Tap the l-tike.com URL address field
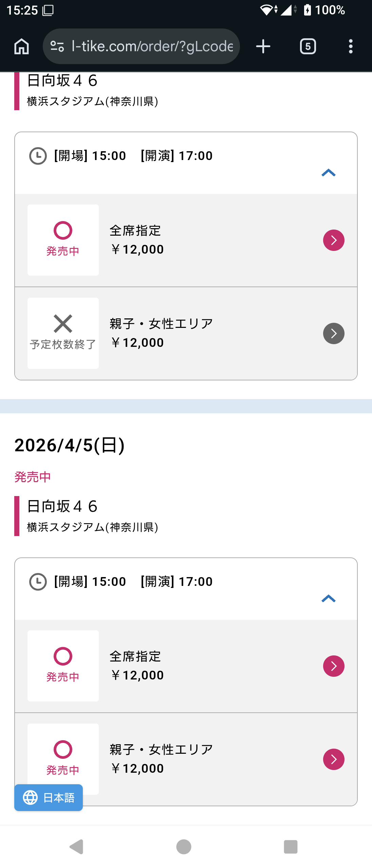This screenshot has height=868, width=372. coord(152,46)
